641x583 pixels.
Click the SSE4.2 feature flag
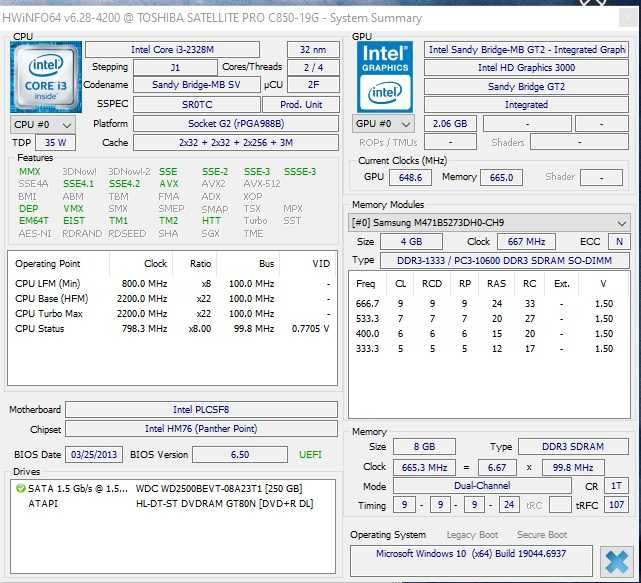tap(124, 184)
